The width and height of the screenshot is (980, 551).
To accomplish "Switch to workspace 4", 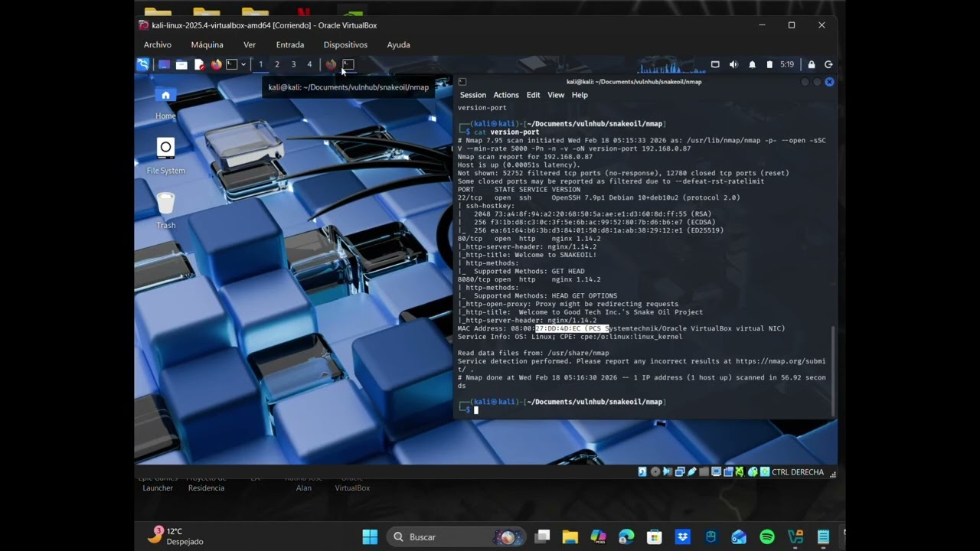I will 309,64.
